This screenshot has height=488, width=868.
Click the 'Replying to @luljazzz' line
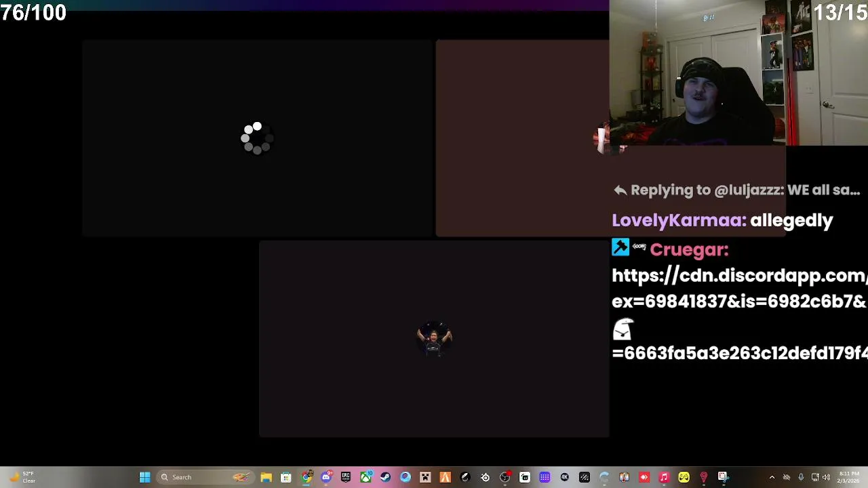coord(737,190)
